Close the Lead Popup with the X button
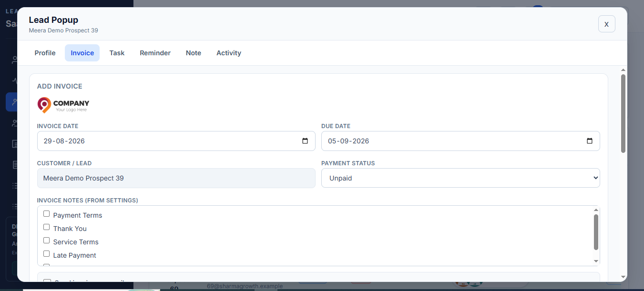The width and height of the screenshot is (644, 291). pyautogui.click(x=607, y=24)
